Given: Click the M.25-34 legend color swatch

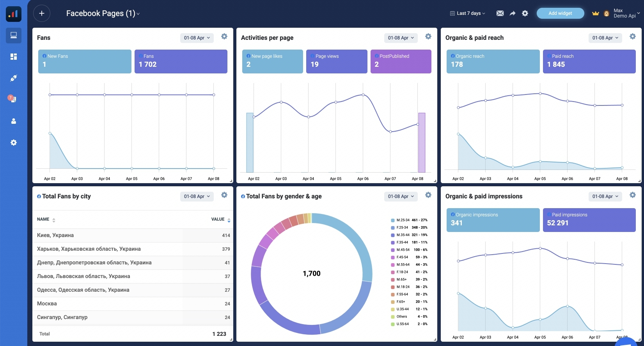Looking at the screenshot, I should pyautogui.click(x=393, y=220).
